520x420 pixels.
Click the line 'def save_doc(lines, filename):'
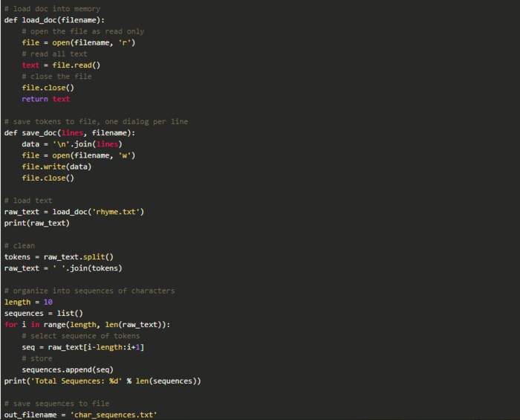(x=70, y=133)
